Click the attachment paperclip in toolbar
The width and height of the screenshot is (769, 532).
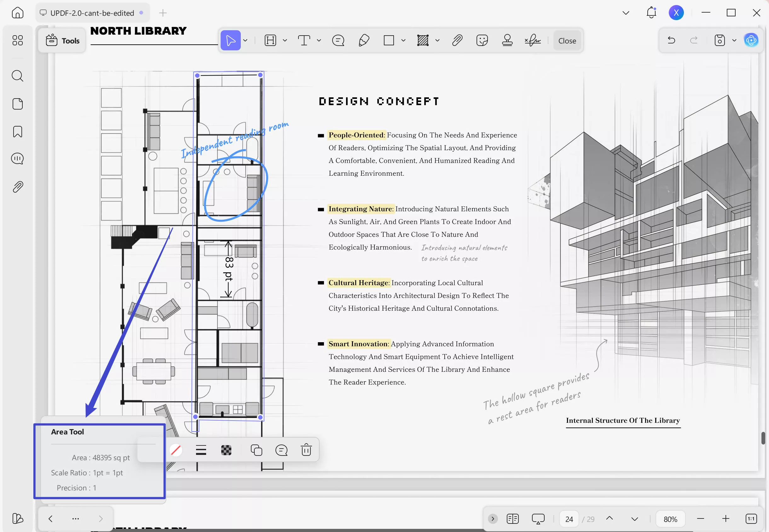(x=457, y=41)
